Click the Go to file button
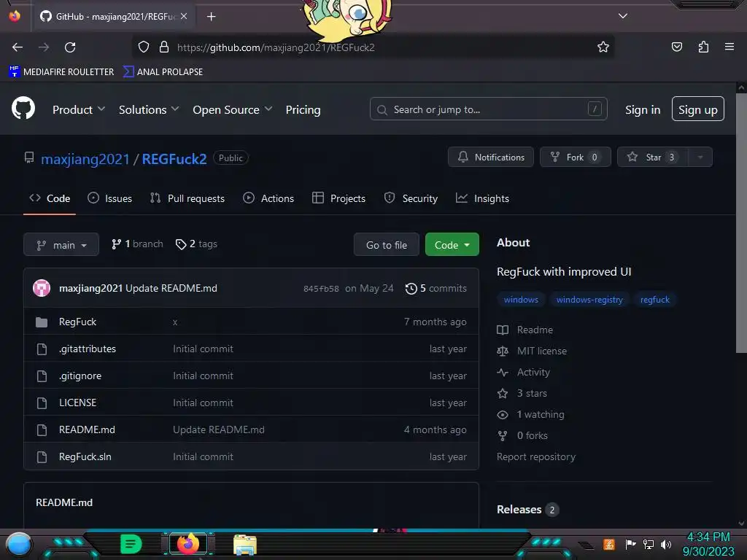The image size is (747, 560). 387,244
